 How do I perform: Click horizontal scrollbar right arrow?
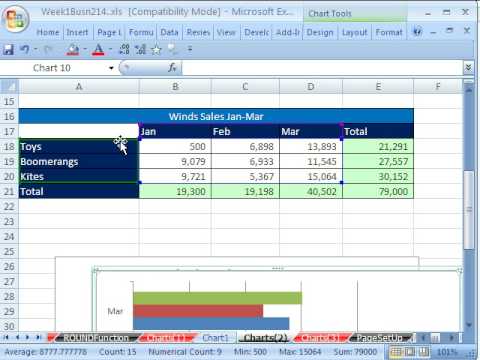pyautogui.click(x=451, y=338)
